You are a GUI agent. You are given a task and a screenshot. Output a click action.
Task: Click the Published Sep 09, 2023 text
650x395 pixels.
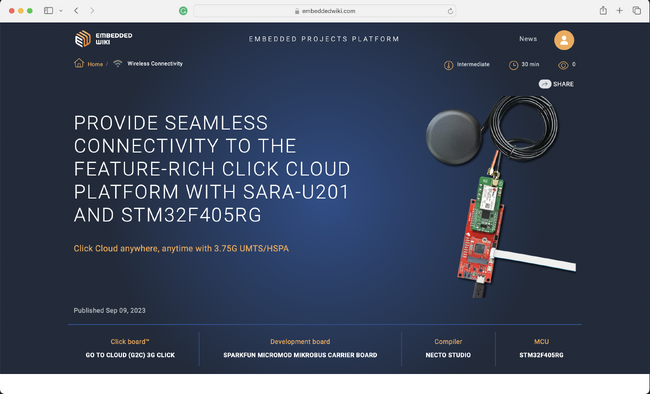click(109, 310)
